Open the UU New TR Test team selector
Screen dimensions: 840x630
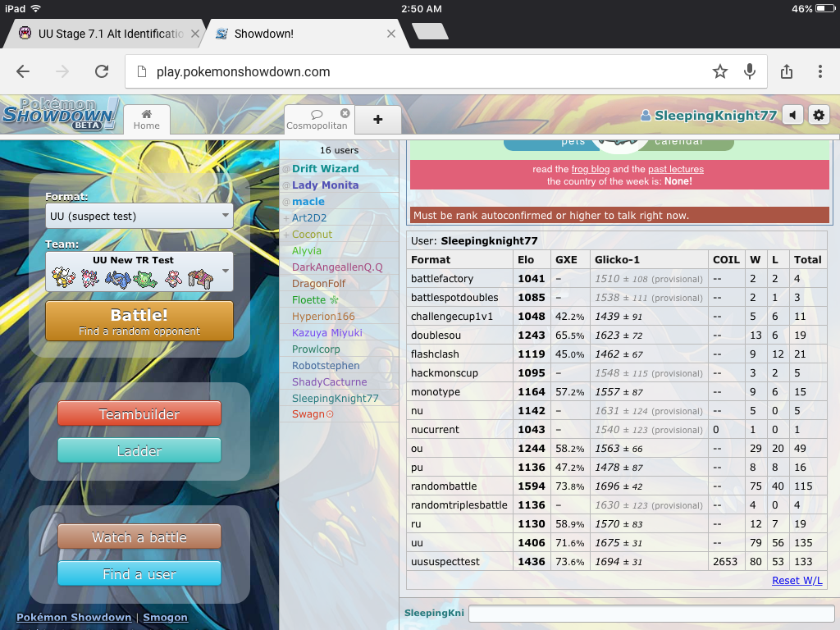pyautogui.click(x=139, y=272)
